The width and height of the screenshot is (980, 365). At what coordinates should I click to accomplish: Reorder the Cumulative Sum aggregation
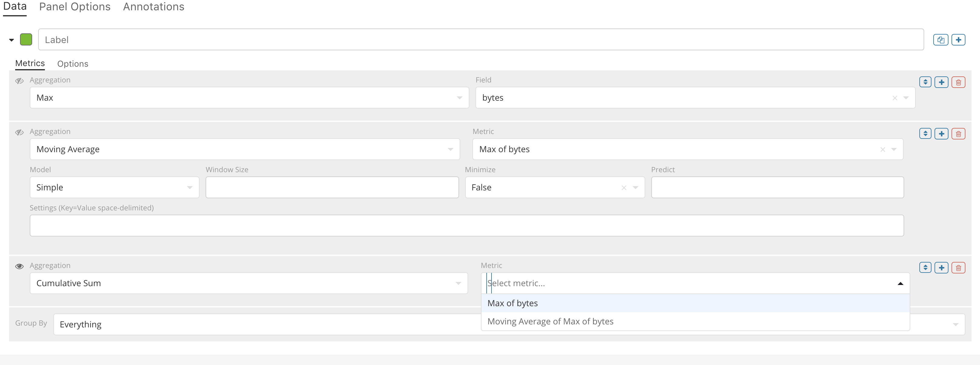coord(926,267)
